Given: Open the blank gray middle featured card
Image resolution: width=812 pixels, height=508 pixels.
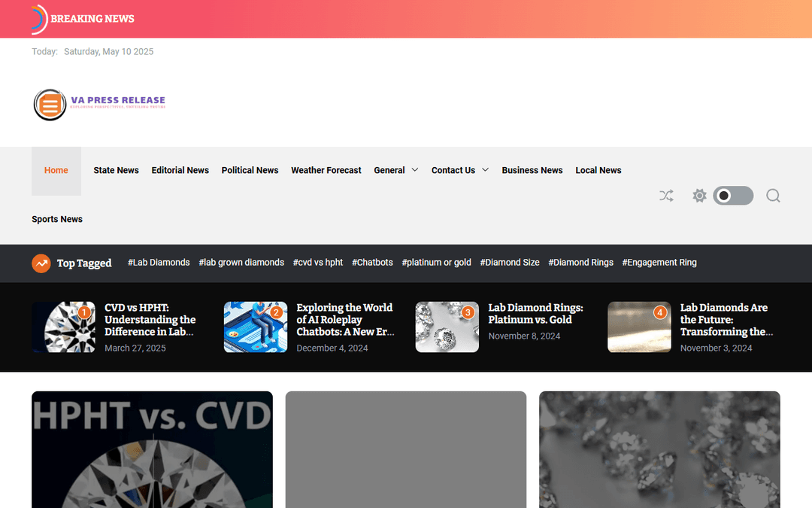Looking at the screenshot, I should click(406, 449).
